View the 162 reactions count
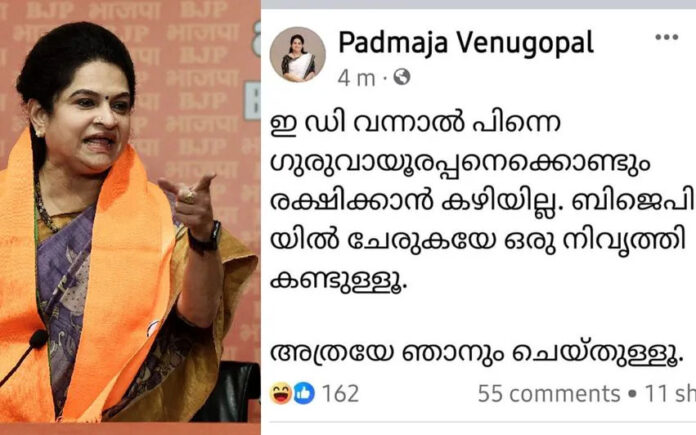Viewport: 696px width, 435px height. (340, 393)
